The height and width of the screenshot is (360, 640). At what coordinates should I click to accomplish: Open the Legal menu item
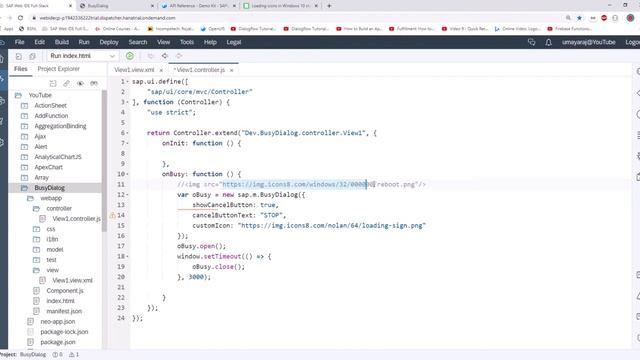tap(234, 42)
